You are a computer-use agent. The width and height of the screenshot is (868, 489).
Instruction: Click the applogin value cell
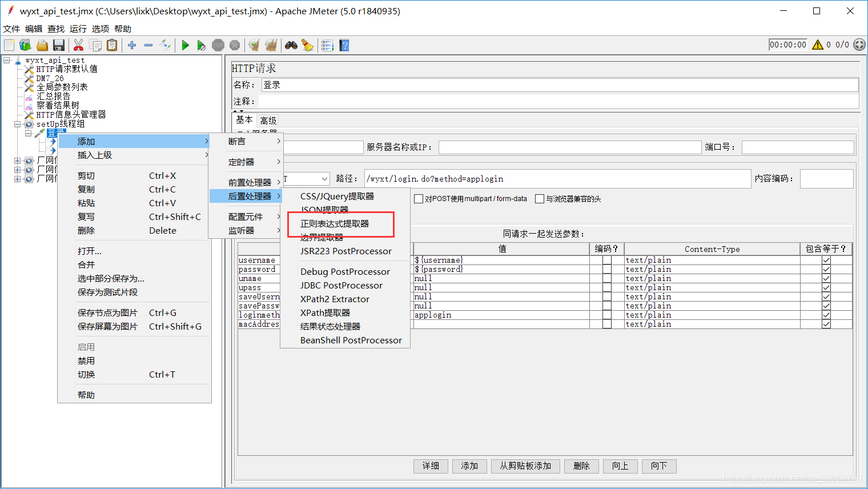click(x=501, y=315)
